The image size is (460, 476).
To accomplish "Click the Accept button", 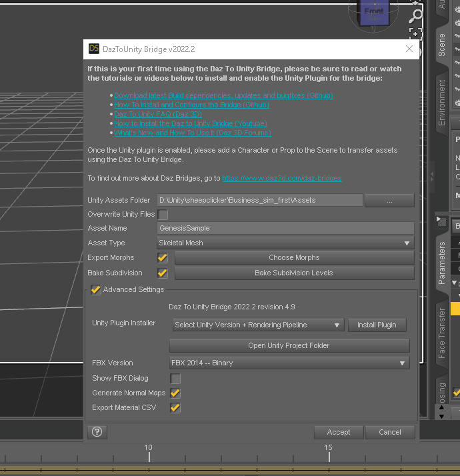I will coord(339,432).
